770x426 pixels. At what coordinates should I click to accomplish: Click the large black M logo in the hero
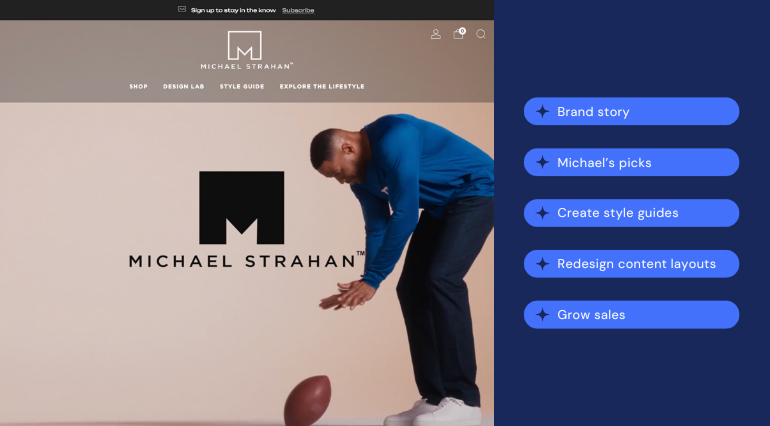click(x=241, y=207)
